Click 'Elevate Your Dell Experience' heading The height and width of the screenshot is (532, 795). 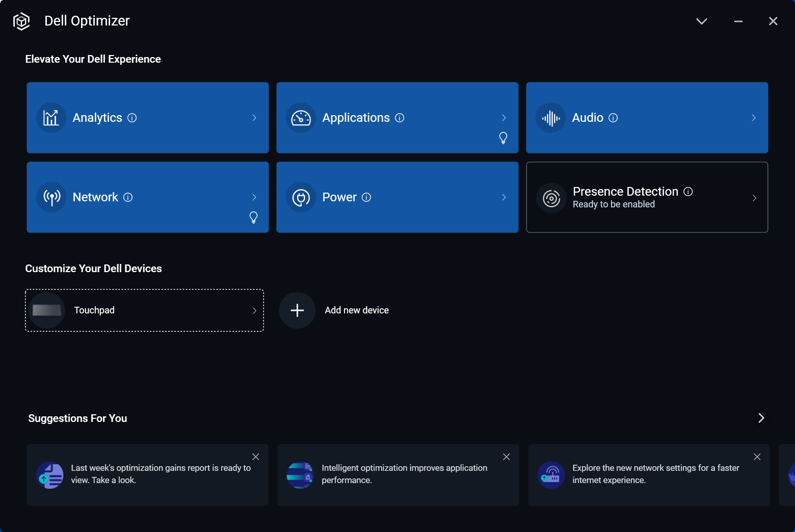(x=93, y=59)
